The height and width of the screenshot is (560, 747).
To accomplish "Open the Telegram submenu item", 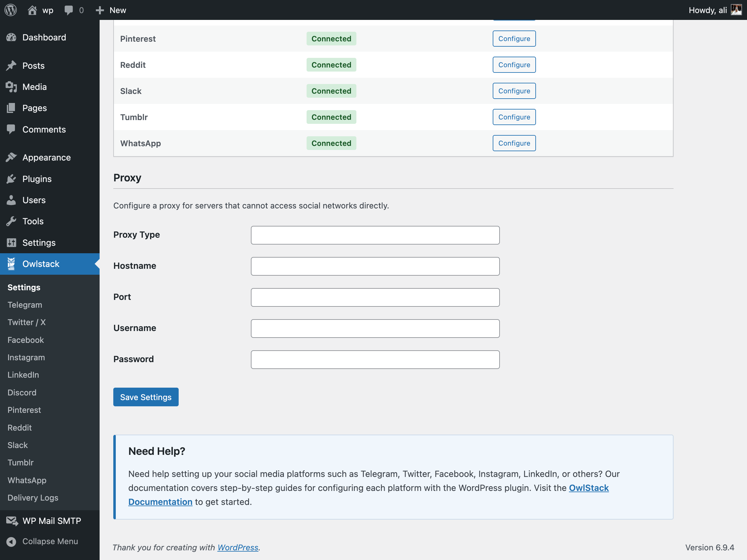I will (x=25, y=305).
